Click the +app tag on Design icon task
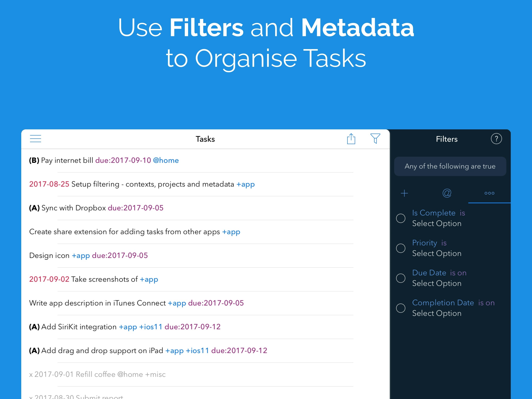The height and width of the screenshot is (399, 532). tap(81, 256)
